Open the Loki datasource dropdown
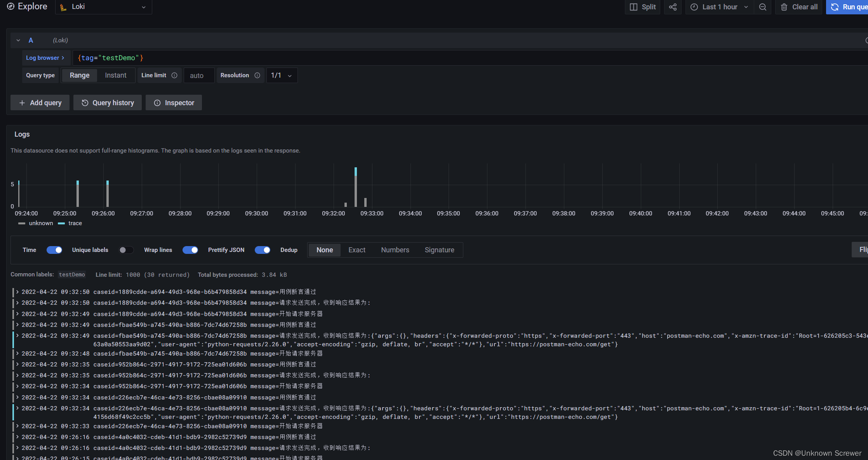This screenshot has height=460, width=868. click(103, 7)
